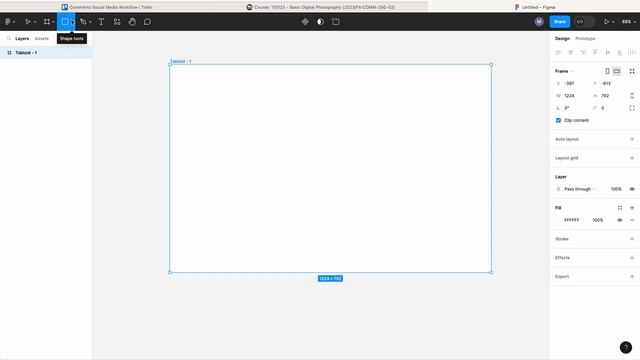Select the Text tool

[x=101, y=22]
